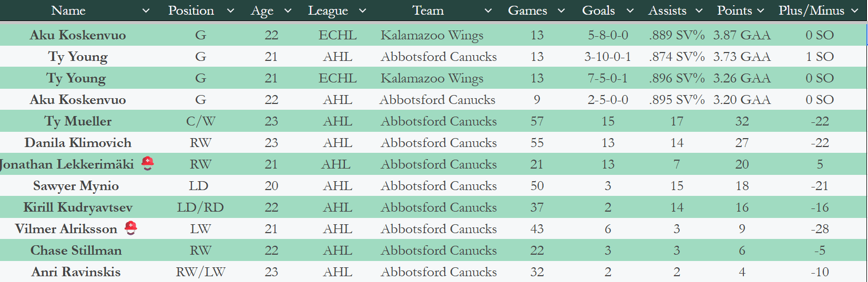868x282 pixels.
Task: Open the Points column dropdown chevron
Action: point(760,11)
